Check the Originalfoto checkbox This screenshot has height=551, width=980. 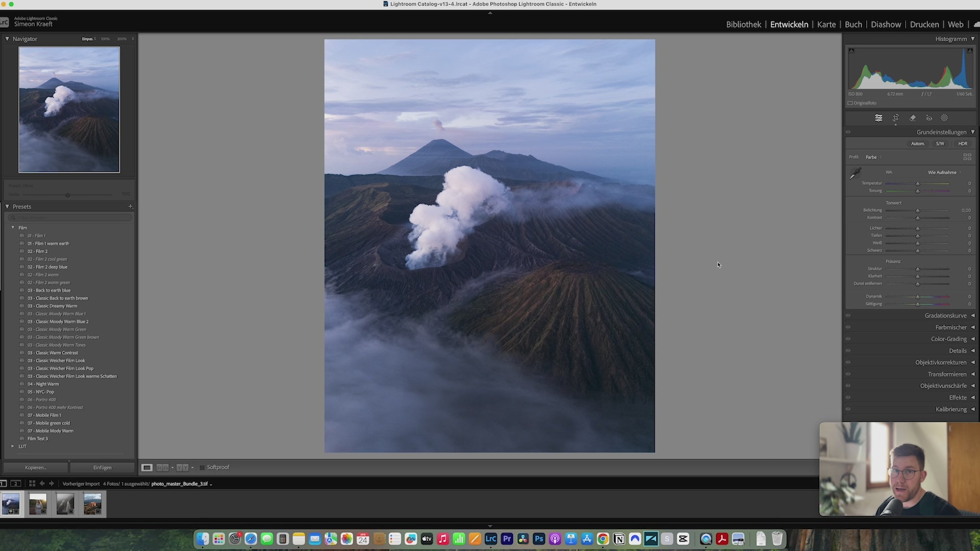pos(850,103)
